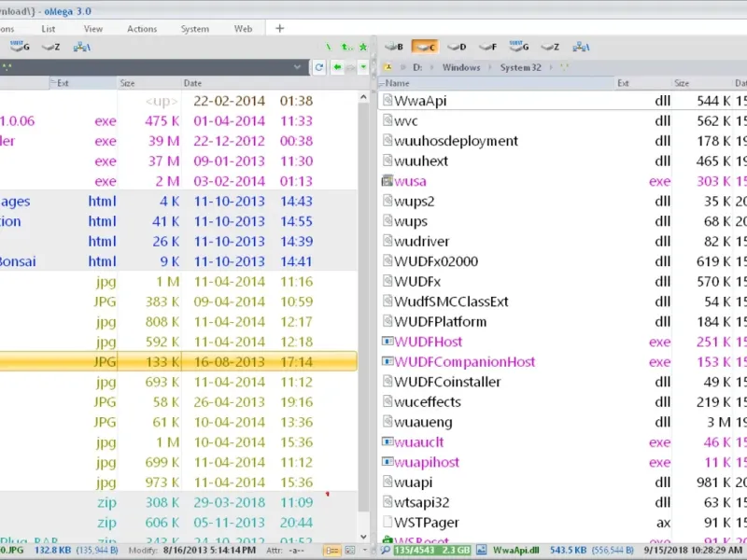Viewport: 747px width, 560px height.
Task: Click the green favorites star icon
Action: coord(362,46)
